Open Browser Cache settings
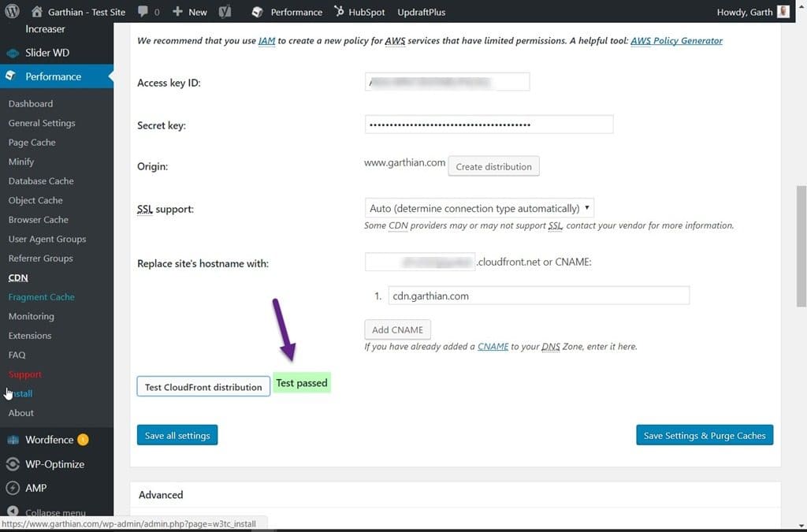Viewport: 807px width, 532px height. point(38,220)
